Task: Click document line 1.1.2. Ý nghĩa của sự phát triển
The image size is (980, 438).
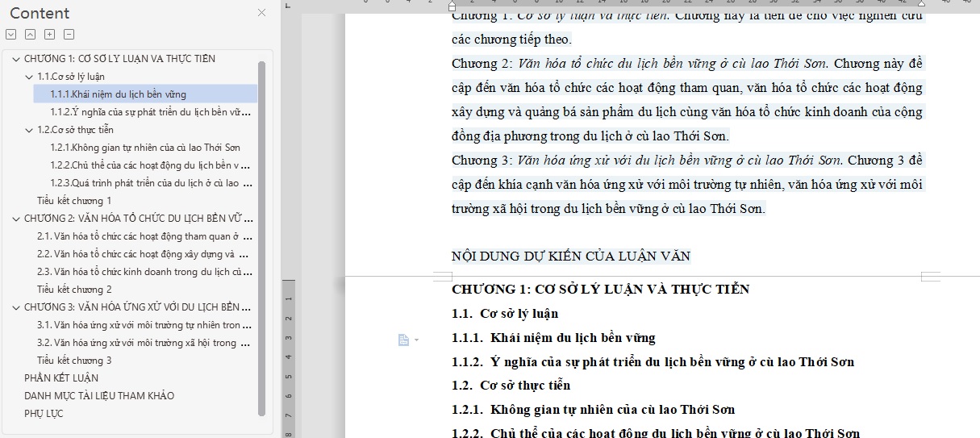Action: [653, 361]
